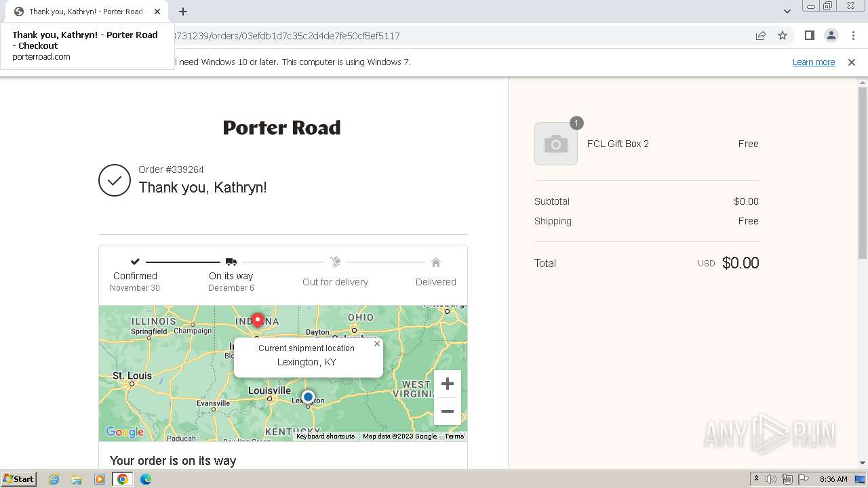
Task: Open the Action Center flag icon
Action: 804,479
